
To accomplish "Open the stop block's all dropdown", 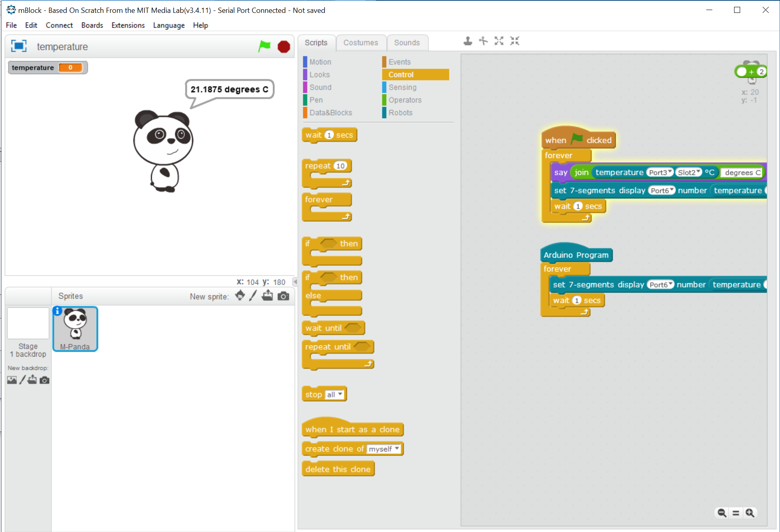I will 335,394.
